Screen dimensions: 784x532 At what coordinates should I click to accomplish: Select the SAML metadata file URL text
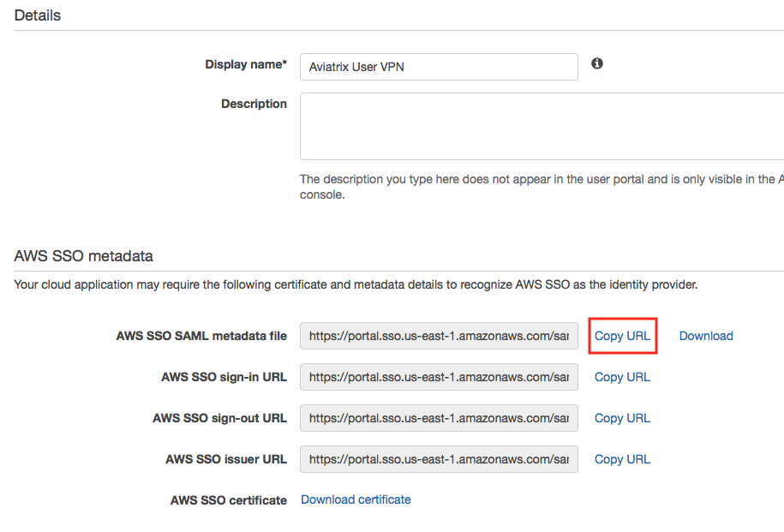[x=438, y=335]
